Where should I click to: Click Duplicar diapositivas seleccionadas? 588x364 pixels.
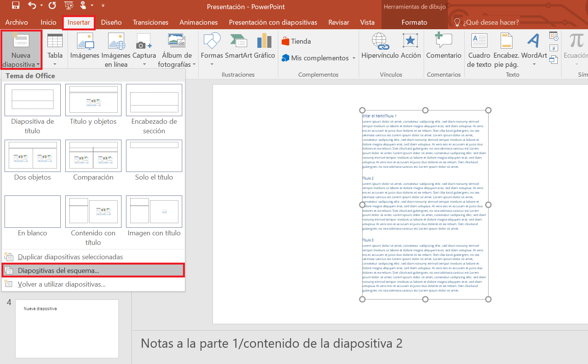tap(93, 257)
